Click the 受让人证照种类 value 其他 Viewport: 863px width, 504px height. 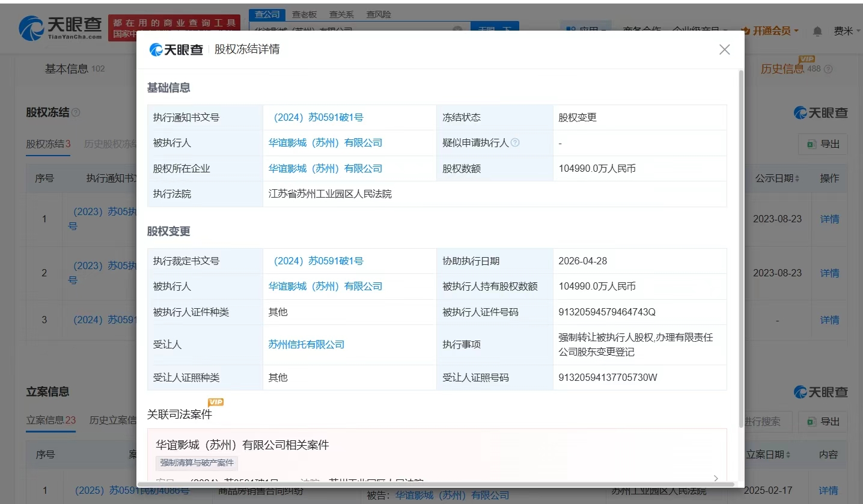point(278,378)
